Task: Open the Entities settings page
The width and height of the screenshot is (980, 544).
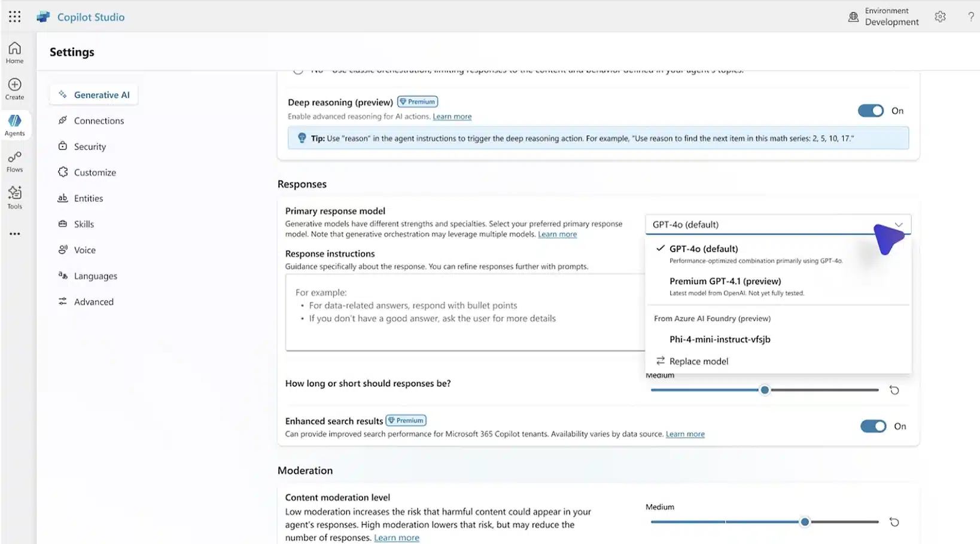Action: click(80, 198)
